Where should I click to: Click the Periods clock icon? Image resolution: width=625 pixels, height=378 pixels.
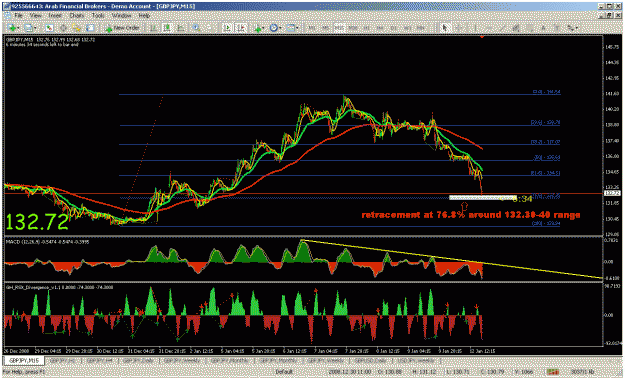coord(274,28)
